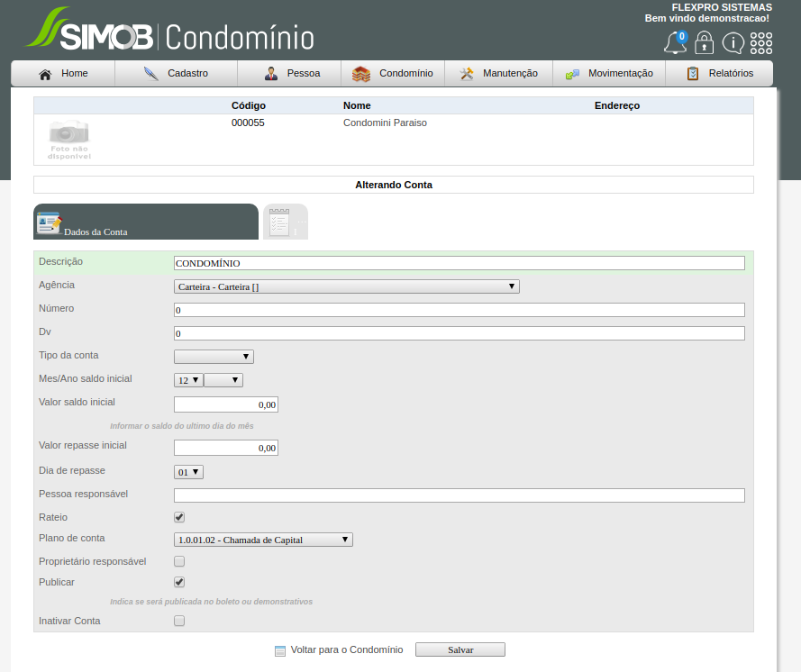Click the condominium photo placeholder

[69, 140]
